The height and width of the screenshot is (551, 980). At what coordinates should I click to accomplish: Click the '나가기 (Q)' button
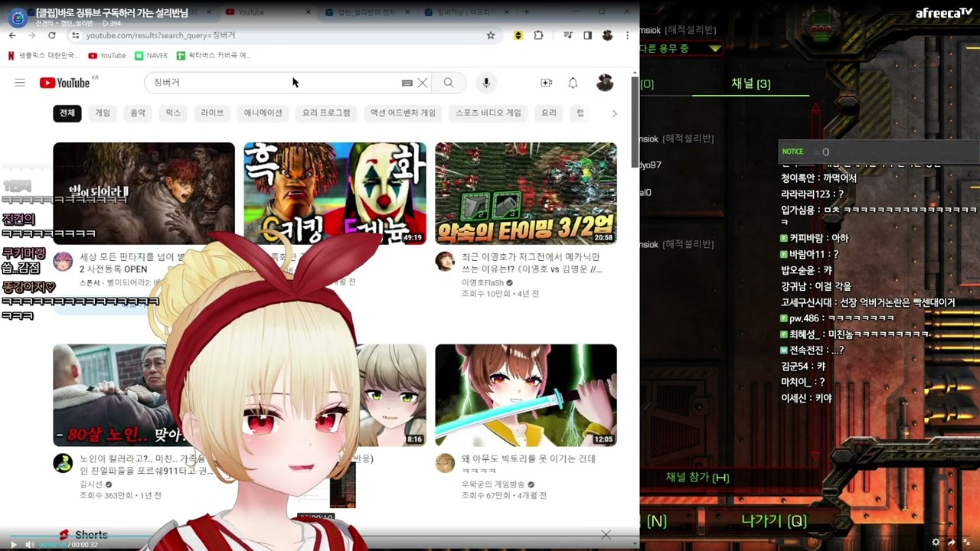coord(774,521)
